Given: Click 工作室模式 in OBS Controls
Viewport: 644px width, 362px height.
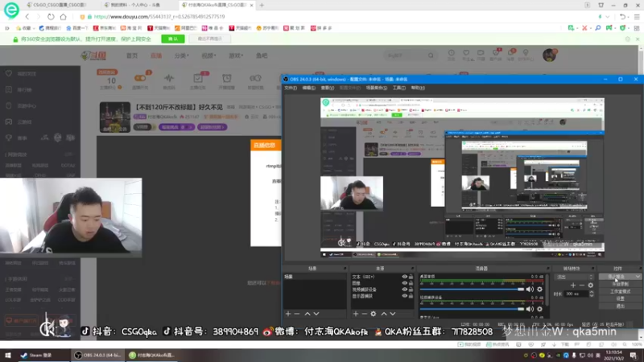Looking at the screenshot, I should tap(620, 291).
